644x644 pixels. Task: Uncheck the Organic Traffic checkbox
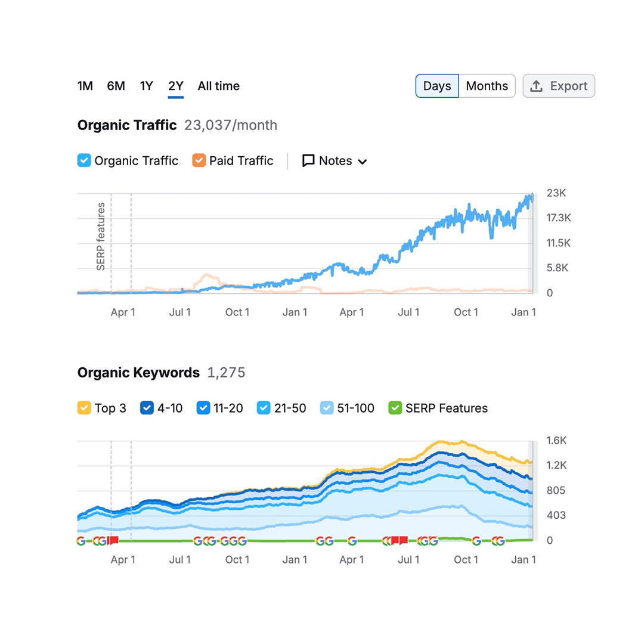point(84,160)
